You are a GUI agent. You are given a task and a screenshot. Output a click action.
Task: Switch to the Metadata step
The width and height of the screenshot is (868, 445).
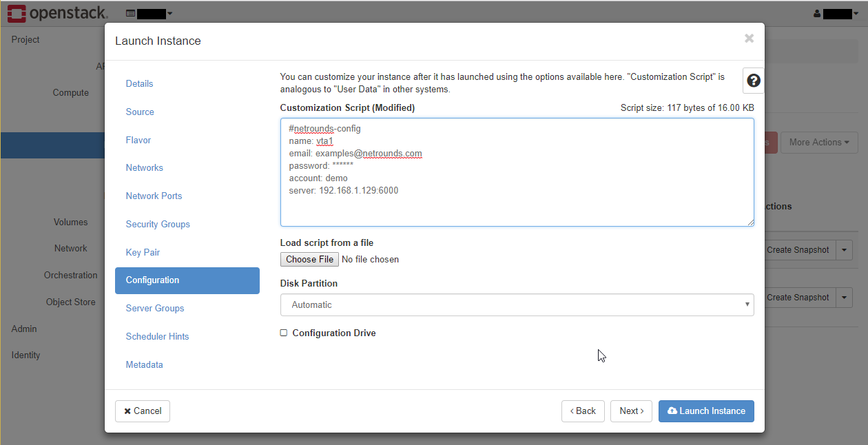[144, 364]
